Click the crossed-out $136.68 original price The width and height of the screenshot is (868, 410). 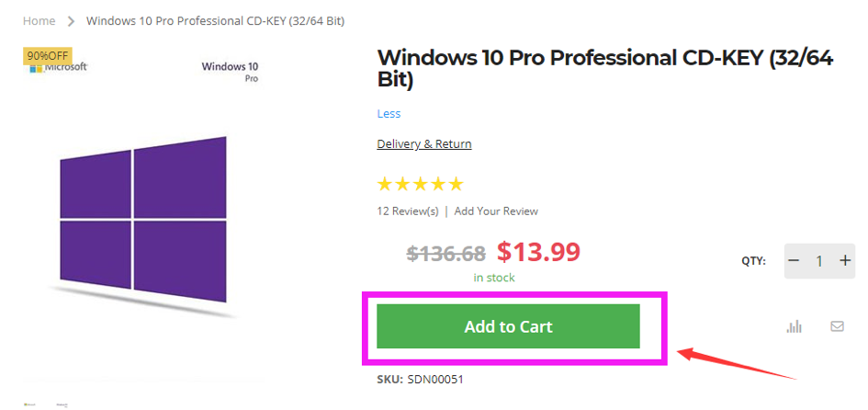445,253
